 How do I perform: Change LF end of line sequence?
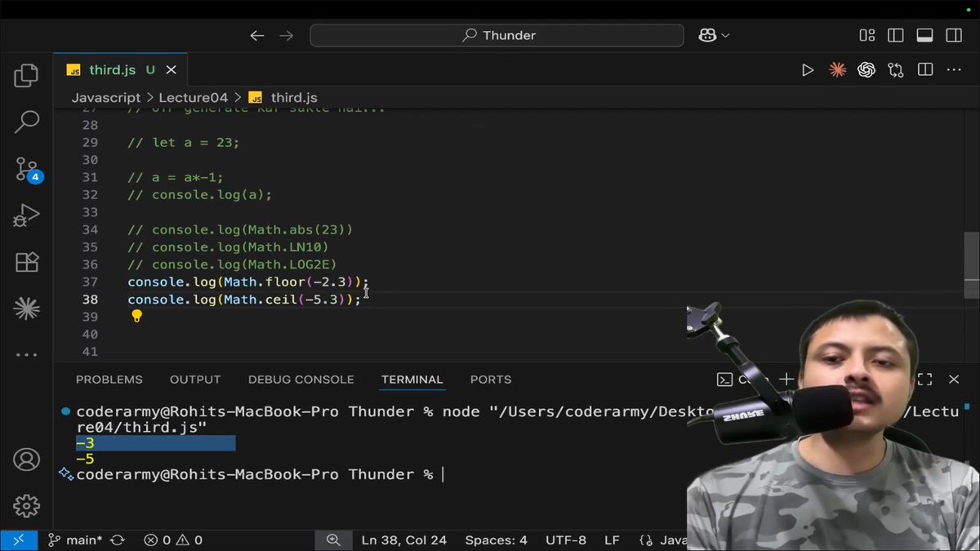click(x=612, y=540)
